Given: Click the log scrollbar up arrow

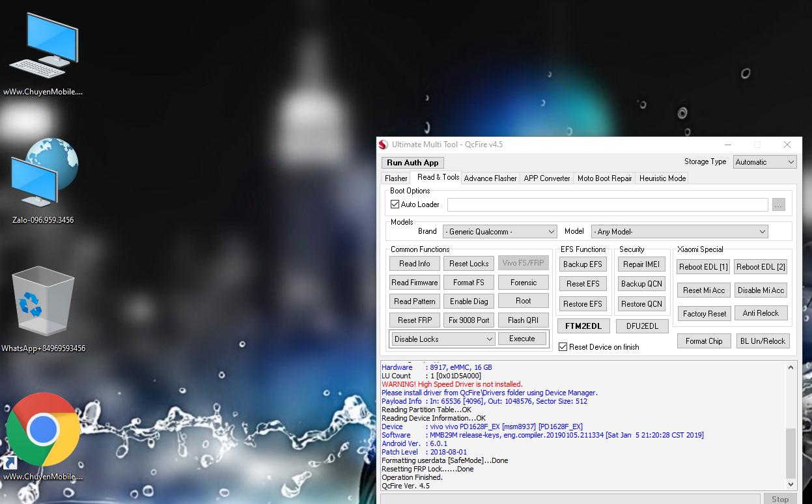Looking at the screenshot, I should coord(791,367).
